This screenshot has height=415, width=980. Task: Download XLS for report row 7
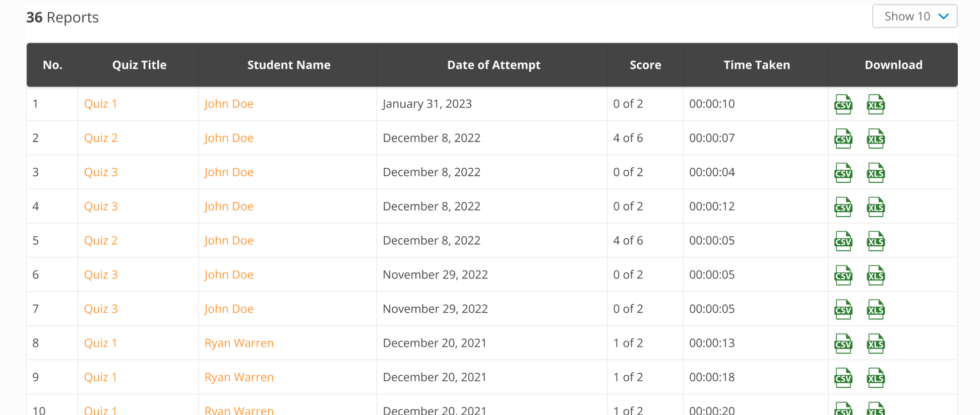coord(876,310)
